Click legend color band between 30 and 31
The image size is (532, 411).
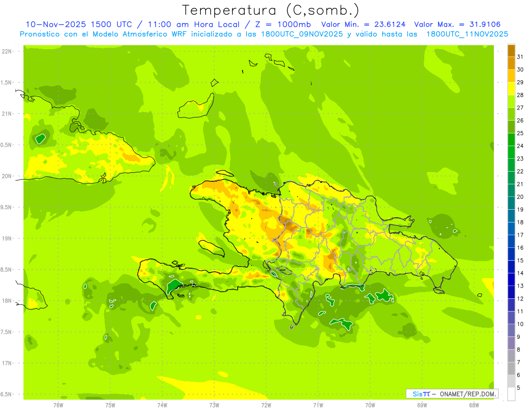[511, 63]
